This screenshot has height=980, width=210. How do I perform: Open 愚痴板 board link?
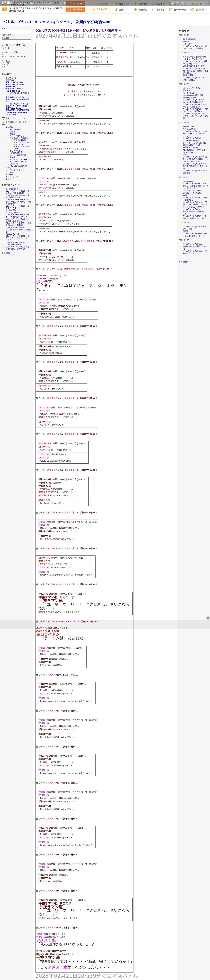[x=13, y=157]
